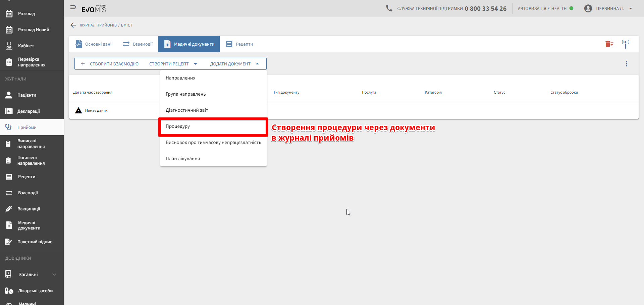Click the user account avatar icon
Viewport: 644px width, 305px height.
pyautogui.click(x=588, y=8)
